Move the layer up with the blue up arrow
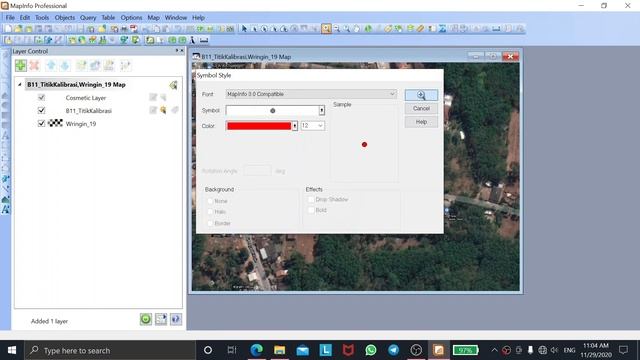This screenshot has height=360, width=640. (51, 65)
